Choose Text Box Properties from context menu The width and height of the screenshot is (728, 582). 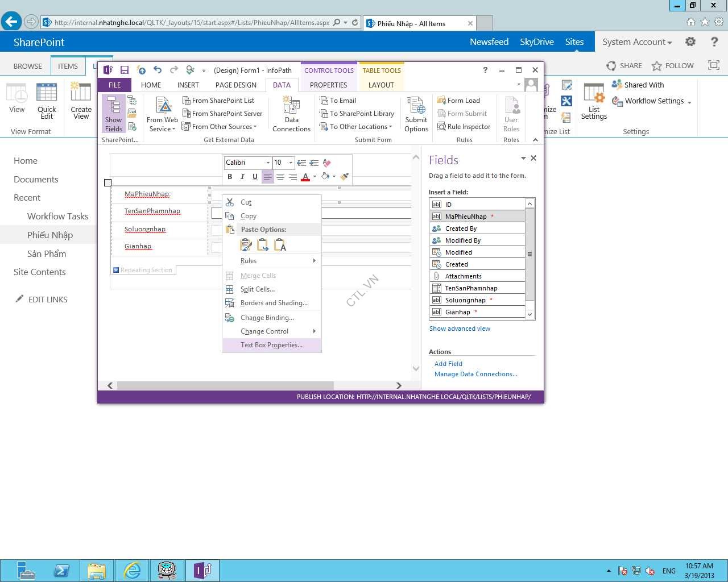(x=271, y=345)
